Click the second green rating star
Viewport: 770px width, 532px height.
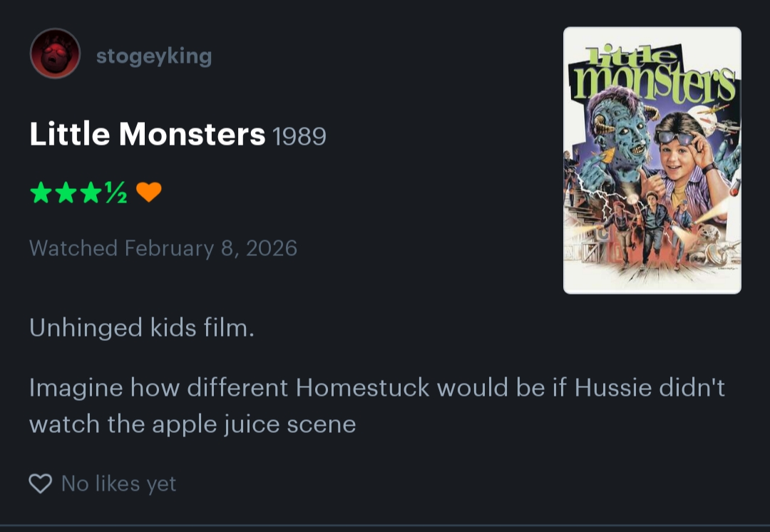point(66,192)
